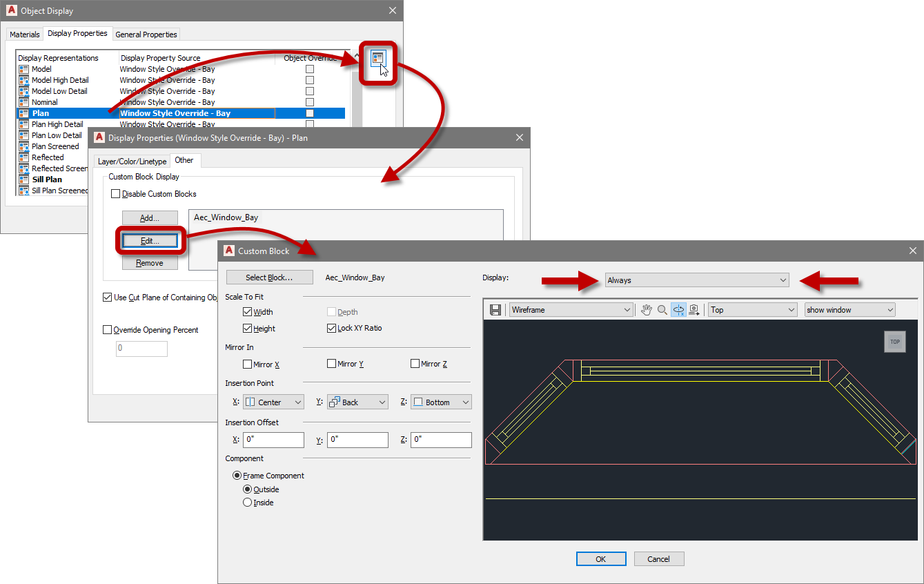Click the Remove button for custom blocks
The image size is (924, 584).
click(x=150, y=263)
